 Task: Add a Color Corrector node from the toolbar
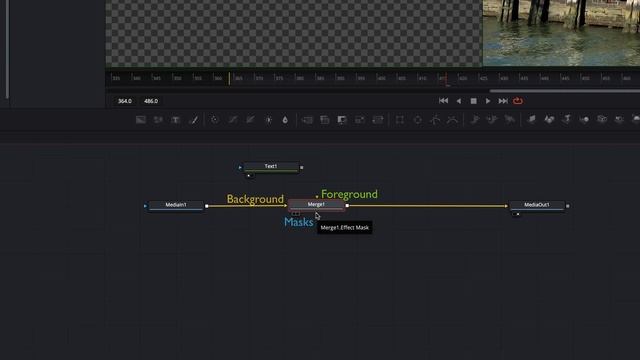215,120
